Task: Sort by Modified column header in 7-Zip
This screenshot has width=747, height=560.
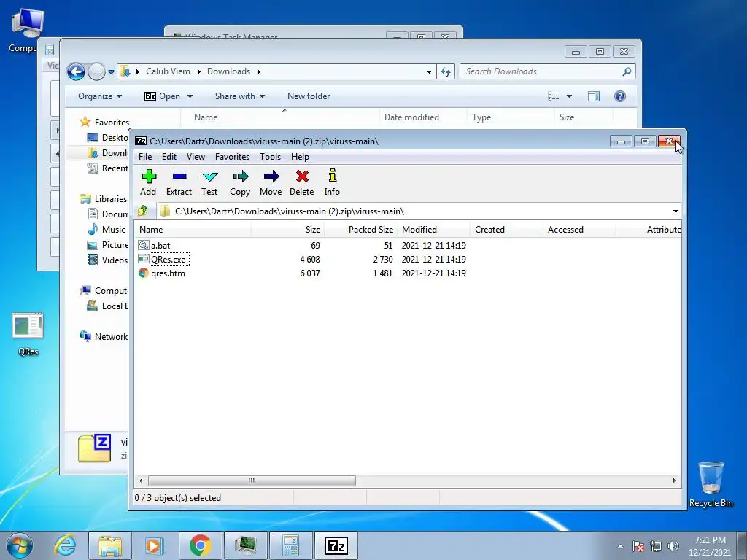Action: click(433, 230)
